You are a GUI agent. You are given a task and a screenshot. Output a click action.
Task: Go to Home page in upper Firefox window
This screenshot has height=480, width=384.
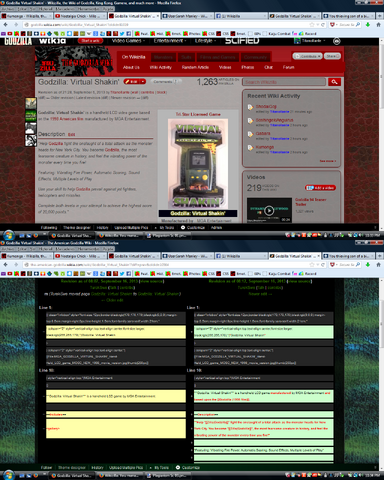[378, 25]
